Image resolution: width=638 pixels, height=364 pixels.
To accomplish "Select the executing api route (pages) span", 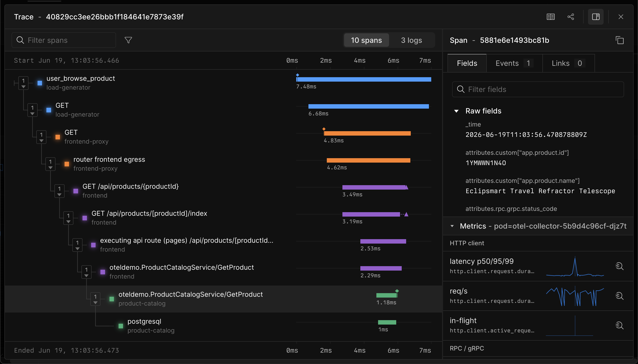I will [223, 245].
